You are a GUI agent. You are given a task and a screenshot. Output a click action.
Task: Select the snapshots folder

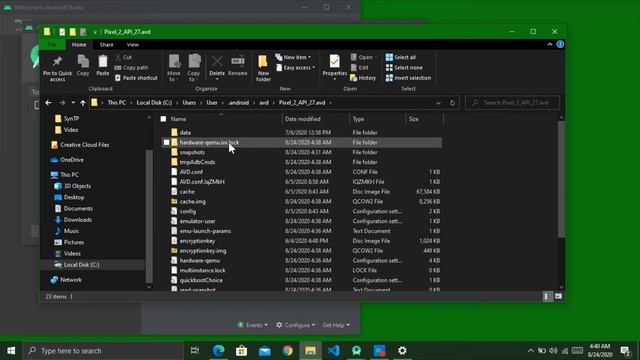[192, 152]
